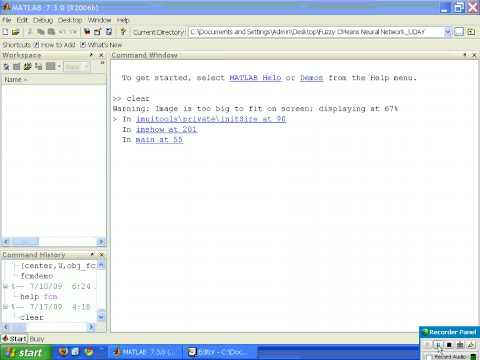Screen dimensions: 480x360
Task: Open the Desktop menu
Action: [70, 20]
